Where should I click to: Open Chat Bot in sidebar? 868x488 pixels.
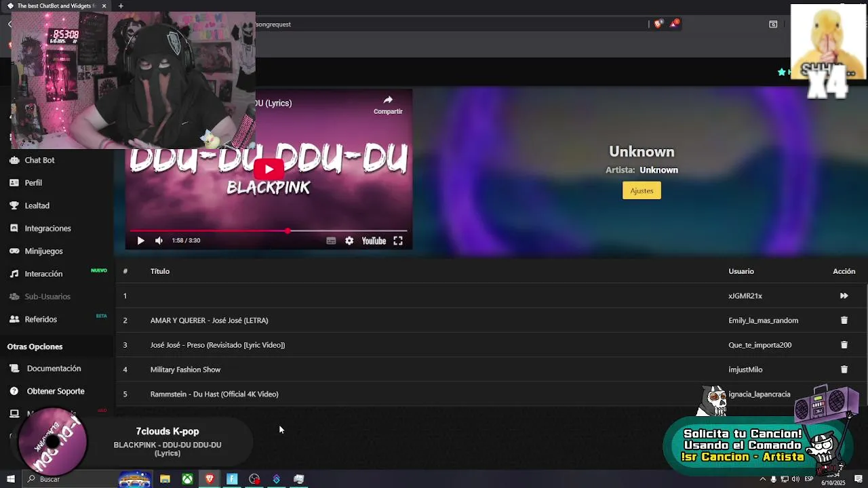(39, 160)
